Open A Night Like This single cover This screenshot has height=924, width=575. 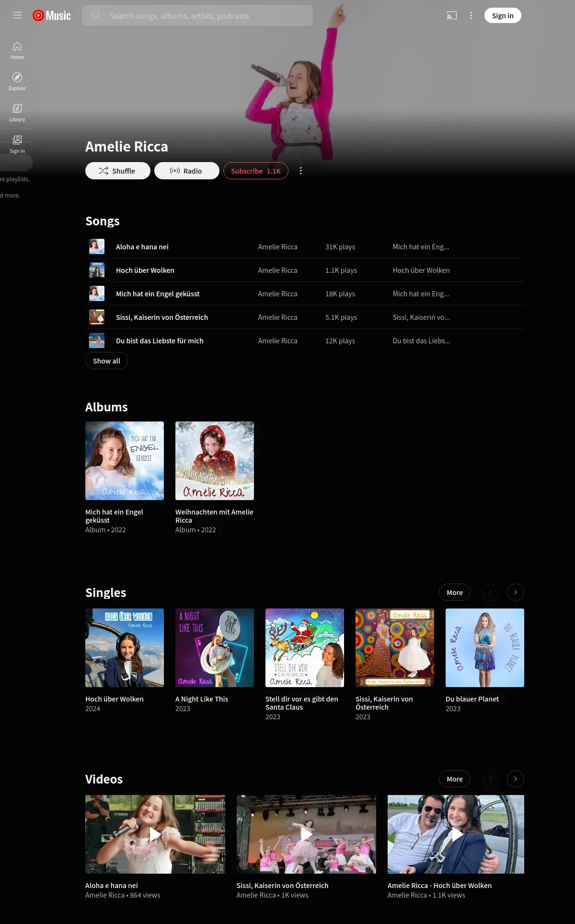tap(215, 648)
